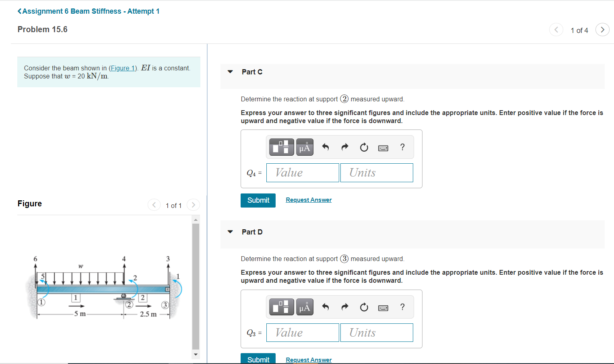Open the equation template palette in Part C toolbar
The image size is (614, 364).
tap(281, 147)
